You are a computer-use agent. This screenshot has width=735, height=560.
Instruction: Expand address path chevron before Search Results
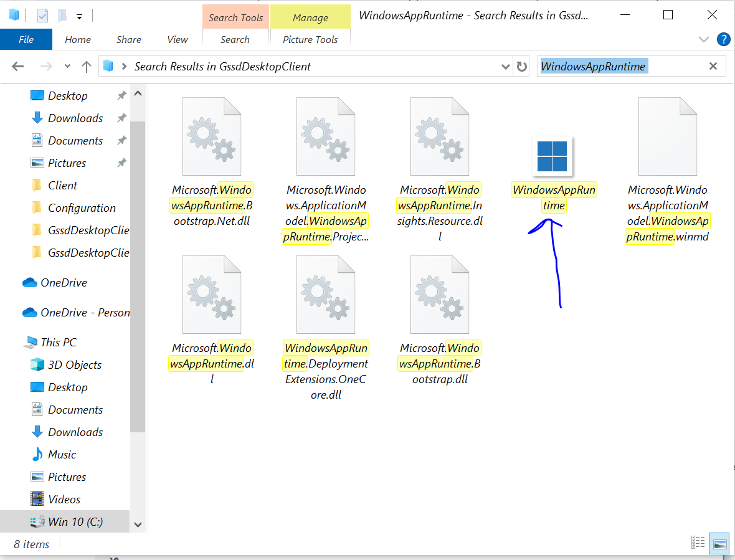pos(124,67)
